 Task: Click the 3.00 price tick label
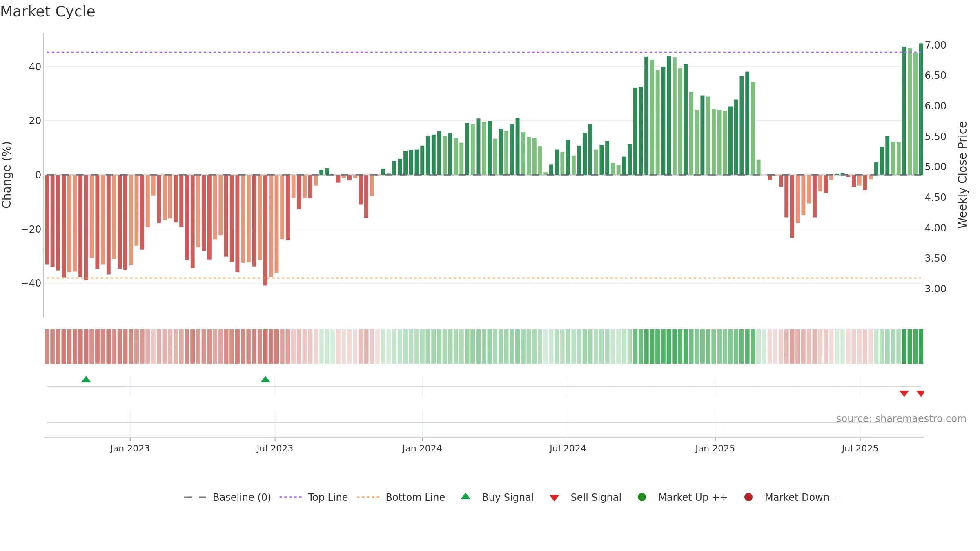click(x=935, y=289)
